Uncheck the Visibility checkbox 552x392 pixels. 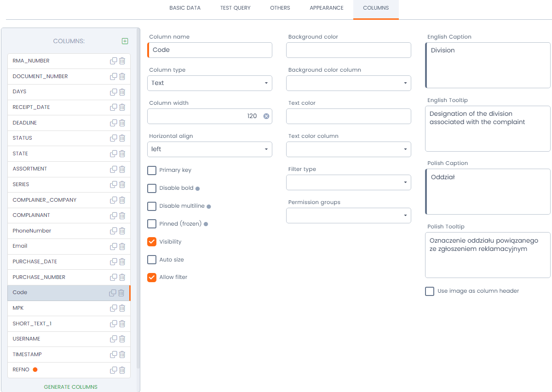pos(152,242)
